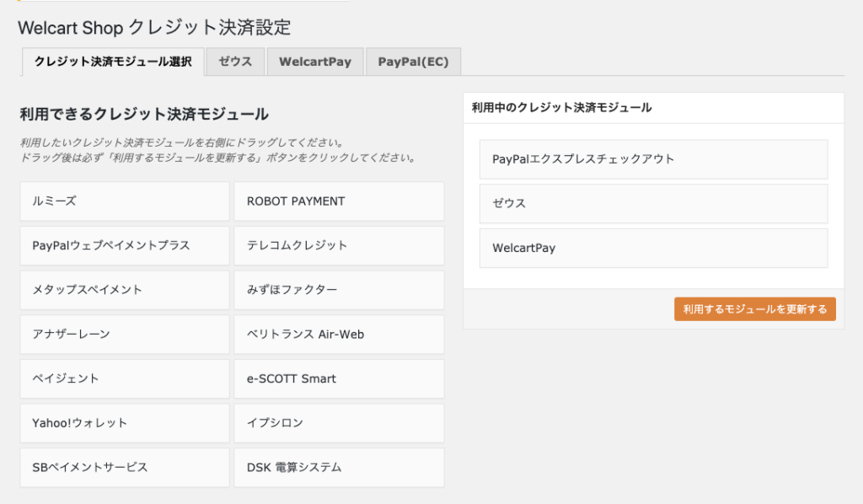Select the イプシロン module

[x=339, y=423]
